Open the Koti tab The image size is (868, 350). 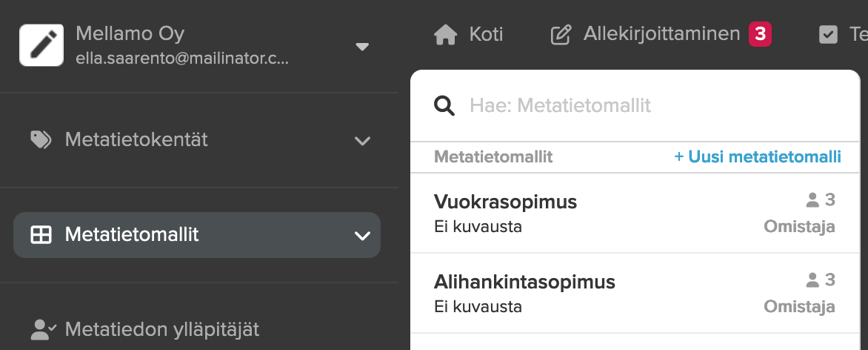tap(468, 34)
